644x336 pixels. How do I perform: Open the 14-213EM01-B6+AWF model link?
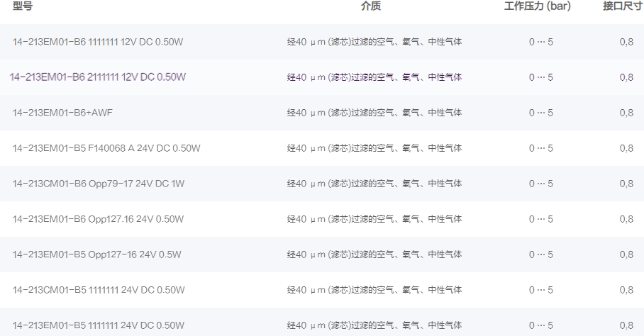(62, 113)
